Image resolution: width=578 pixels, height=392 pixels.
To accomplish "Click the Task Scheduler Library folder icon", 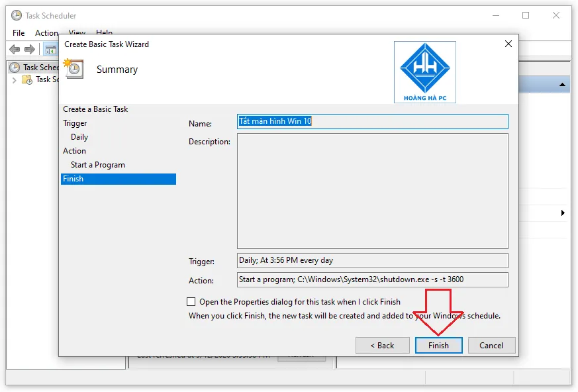I will point(27,79).
